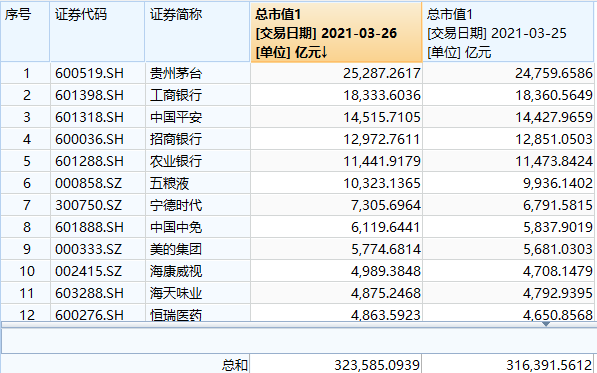Select security code 601888.SH

pos(89,228)
